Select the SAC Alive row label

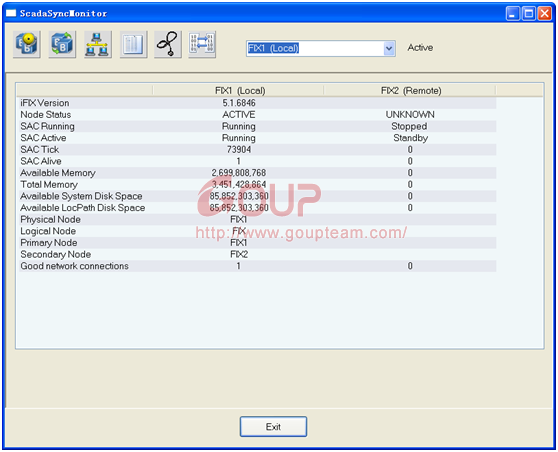pos(41,161)
